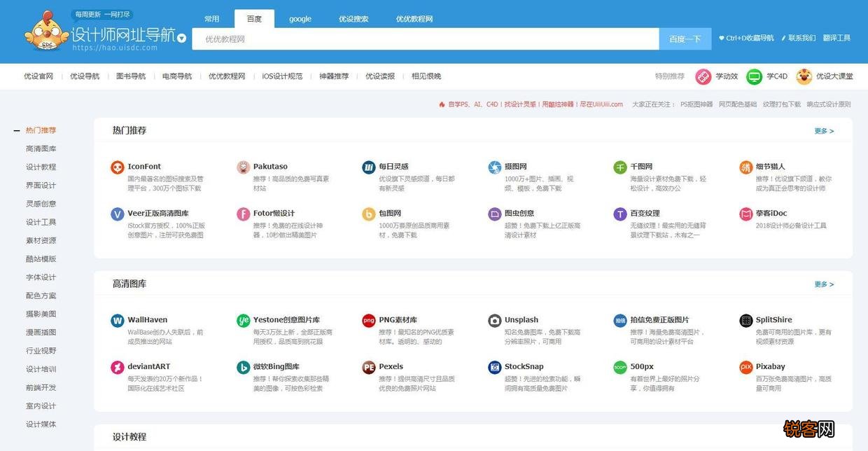Click the 学动效 rocket icon
Viewport: 868px width, 451px height.
coord(703,76)
